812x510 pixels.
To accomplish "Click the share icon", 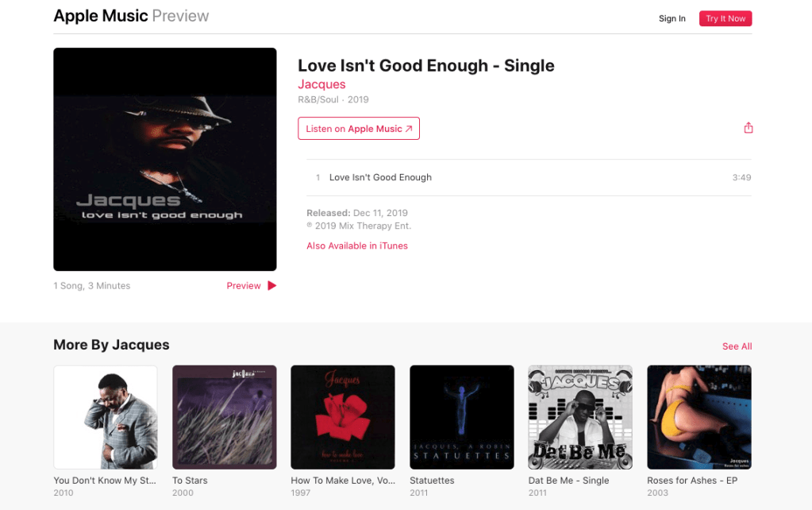I will [x=749, y=127].
